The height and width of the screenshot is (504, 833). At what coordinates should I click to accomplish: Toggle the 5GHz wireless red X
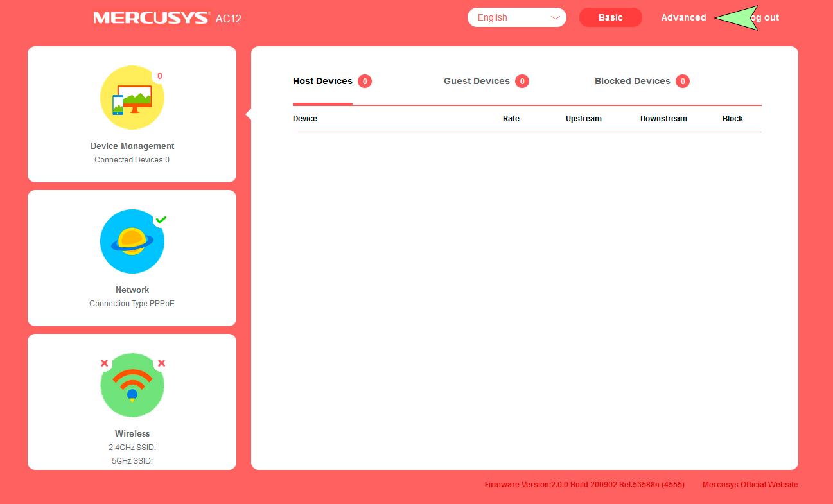tap(161, 363)
